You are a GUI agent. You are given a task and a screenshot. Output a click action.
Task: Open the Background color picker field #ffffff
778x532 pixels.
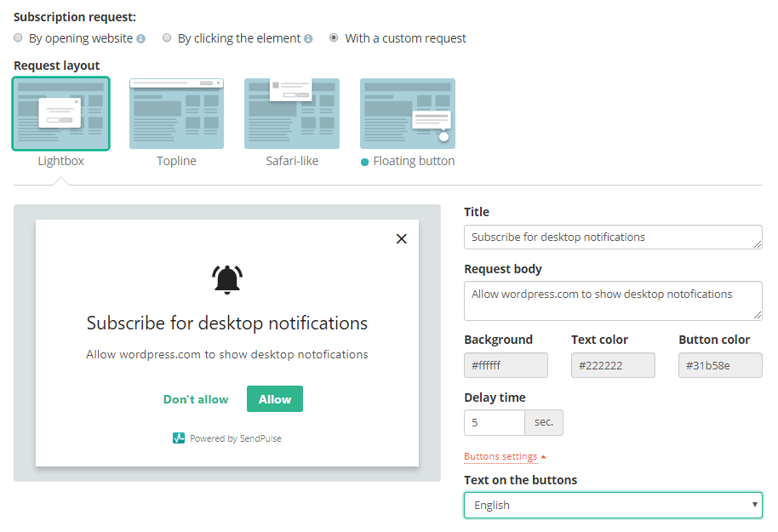506,365
